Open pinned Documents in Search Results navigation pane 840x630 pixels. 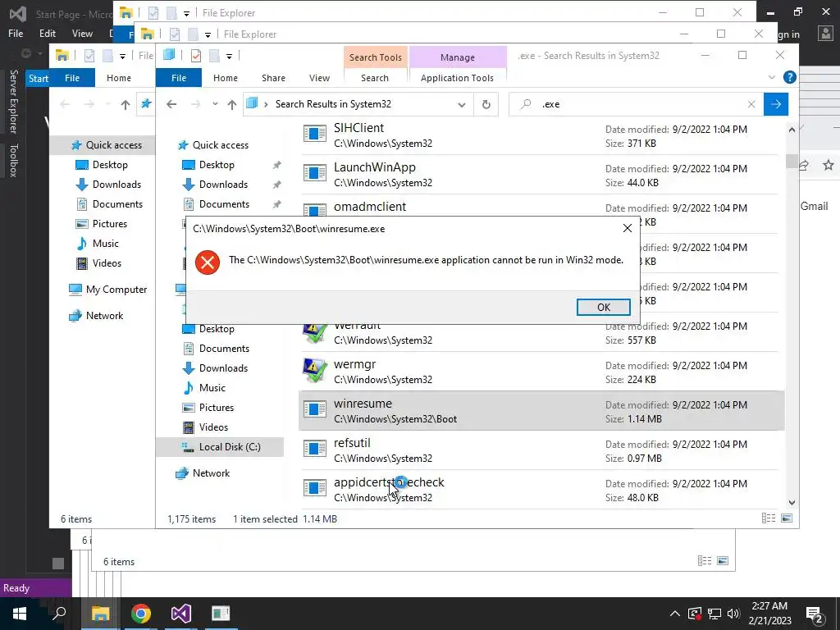224,204
